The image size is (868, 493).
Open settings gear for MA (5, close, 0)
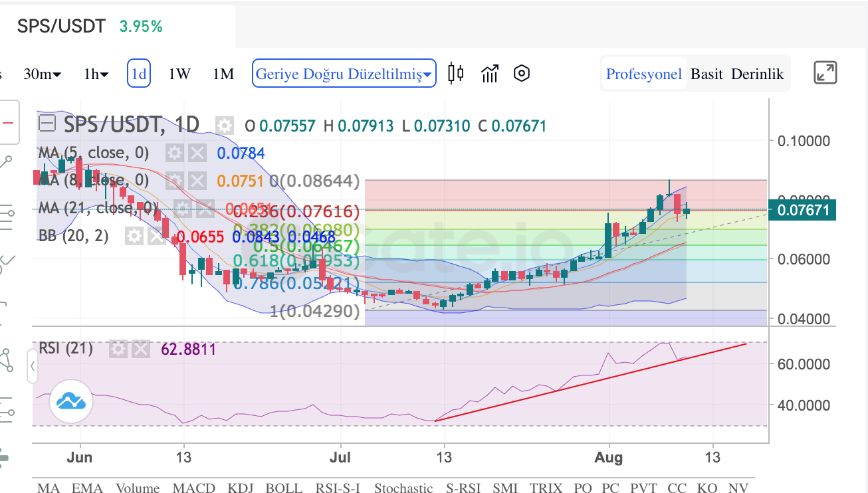pos(175,153)
